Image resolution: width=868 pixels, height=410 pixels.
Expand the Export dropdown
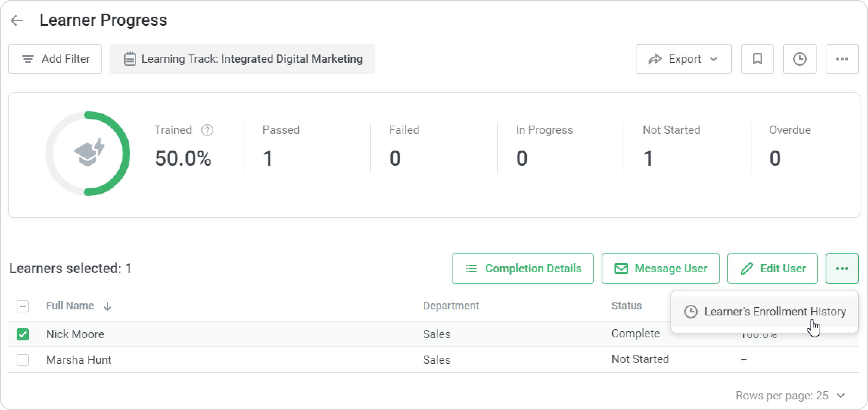(x=683, y=59)
